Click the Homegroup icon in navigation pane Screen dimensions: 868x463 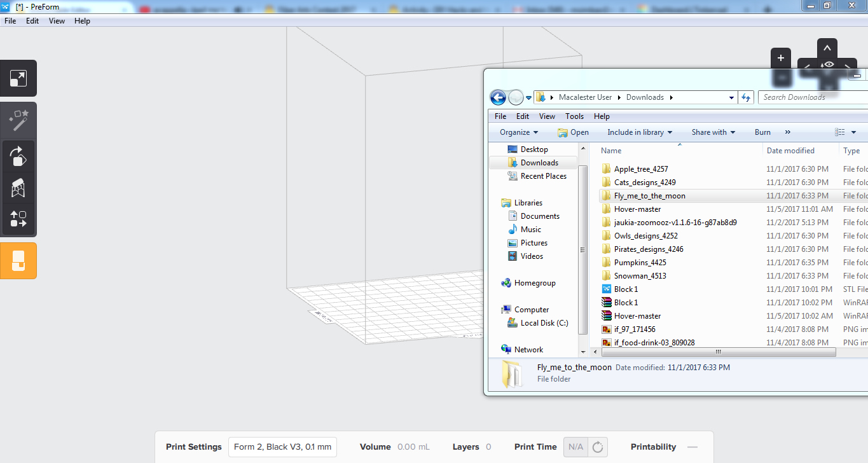click(506, 283)
